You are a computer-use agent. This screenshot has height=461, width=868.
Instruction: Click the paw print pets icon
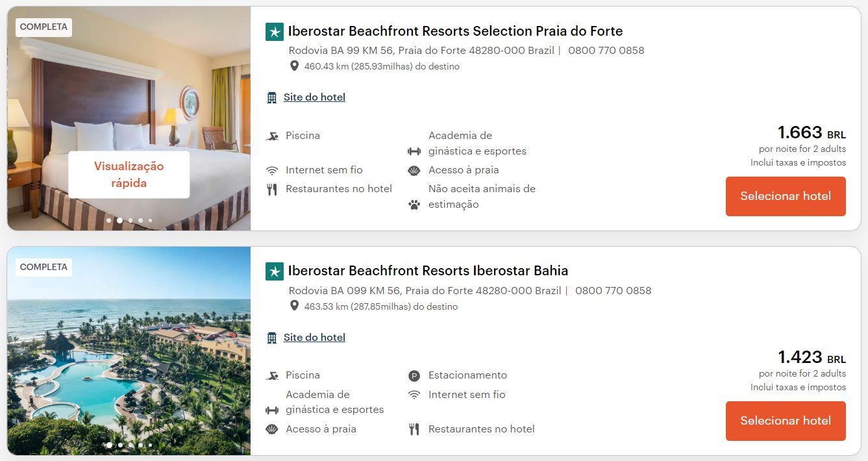point(414,205)
